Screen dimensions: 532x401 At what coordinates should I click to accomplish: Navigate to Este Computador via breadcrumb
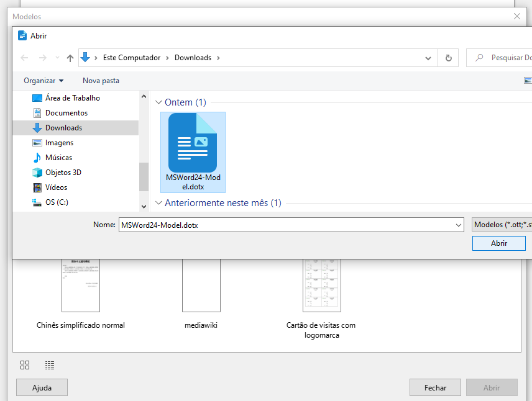point(131,57)
